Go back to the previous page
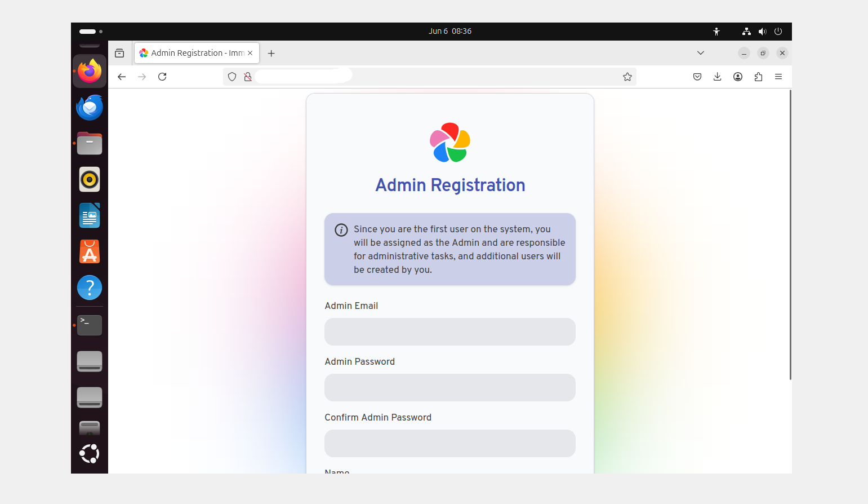This screenshot has height=504, width=868. pyautogui.click(x=122, y=77)
